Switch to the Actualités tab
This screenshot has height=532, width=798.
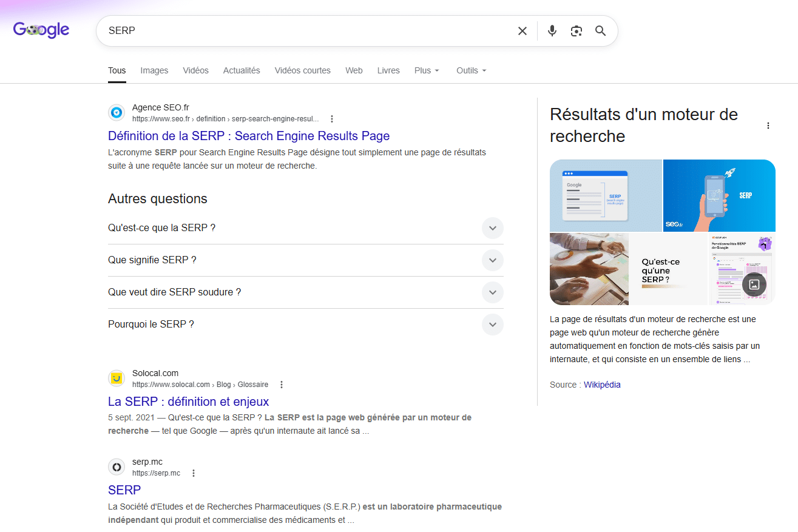[x=242, y=70]
